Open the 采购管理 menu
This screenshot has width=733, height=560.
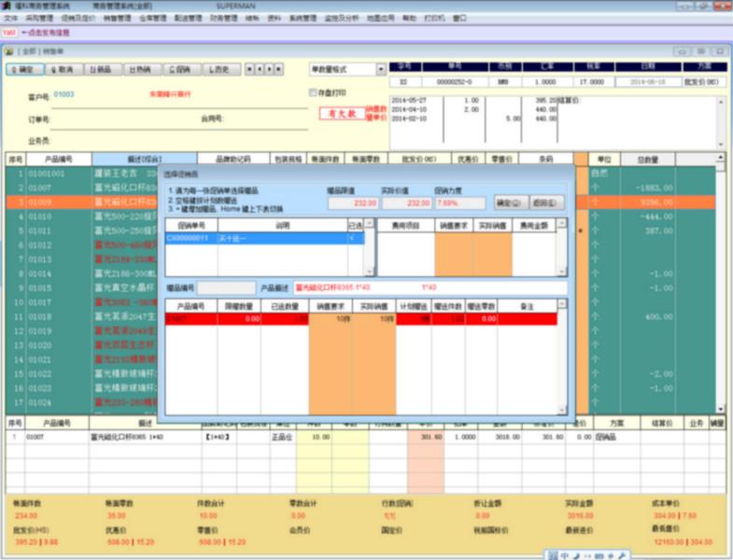pos(39,19)
